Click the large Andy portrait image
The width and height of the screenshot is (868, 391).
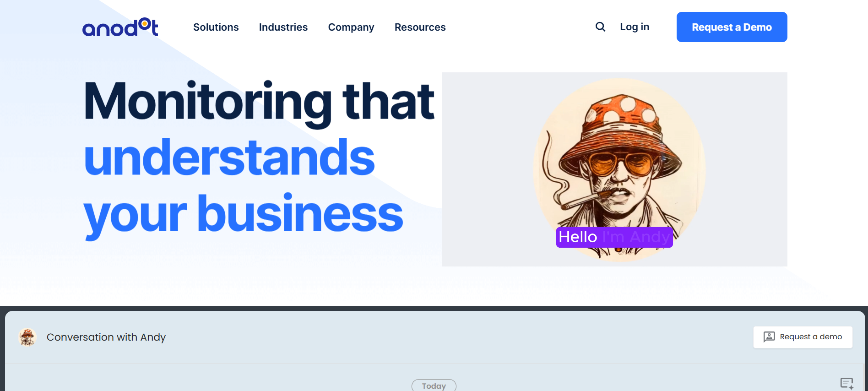click(619, 169)
